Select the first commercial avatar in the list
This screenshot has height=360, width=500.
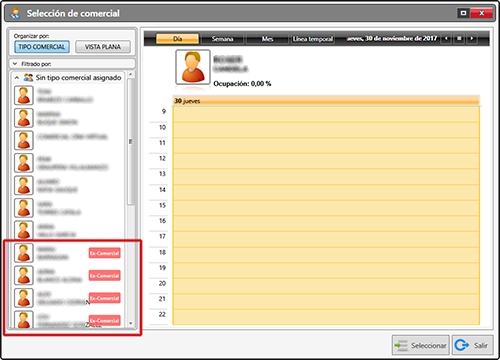click(x=24, y=95)
